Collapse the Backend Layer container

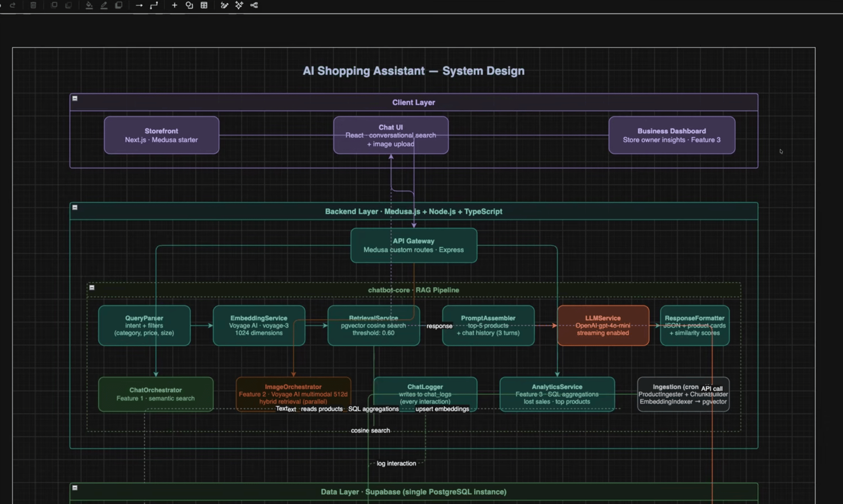tap(75, 207)
